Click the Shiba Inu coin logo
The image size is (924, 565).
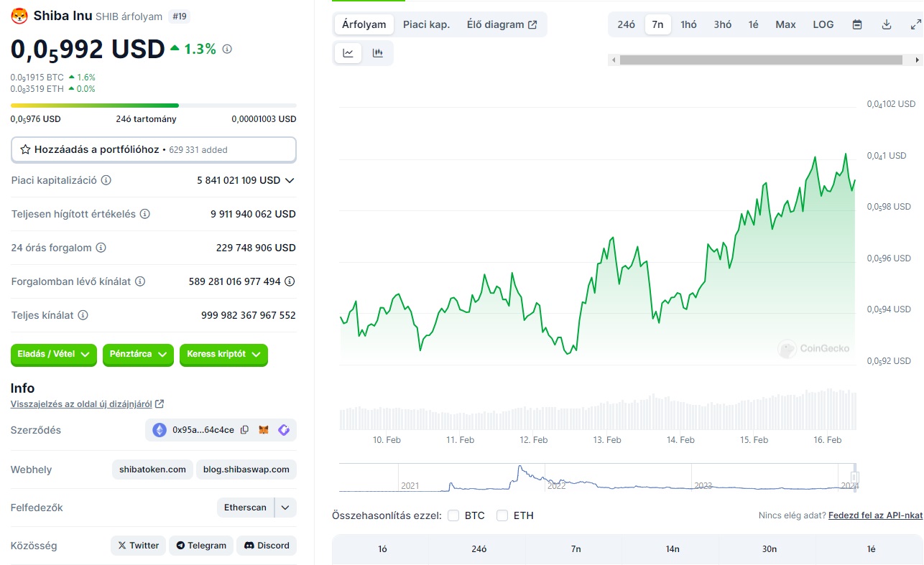tap(19, 16)
